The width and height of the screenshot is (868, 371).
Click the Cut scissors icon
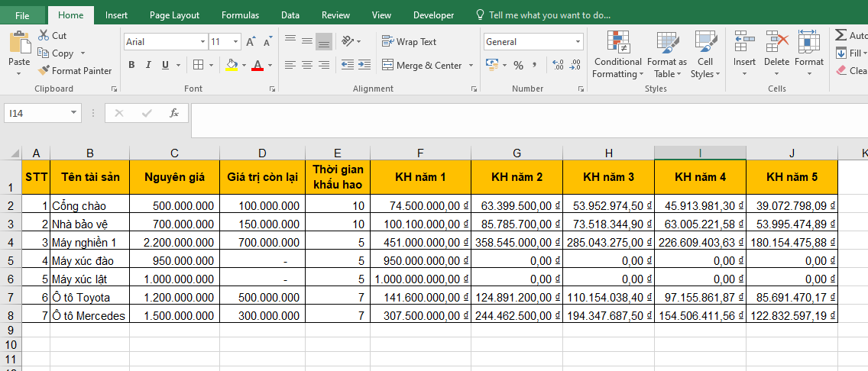point(44,35)
